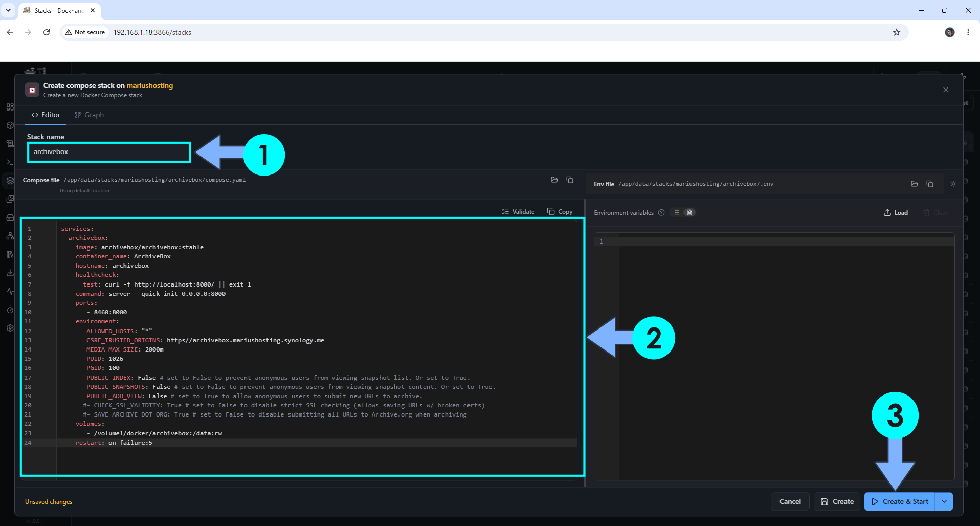This screenshot has width=980, height=526.
Task: Open the download icon in the sidebar
Action: point(10,273)
